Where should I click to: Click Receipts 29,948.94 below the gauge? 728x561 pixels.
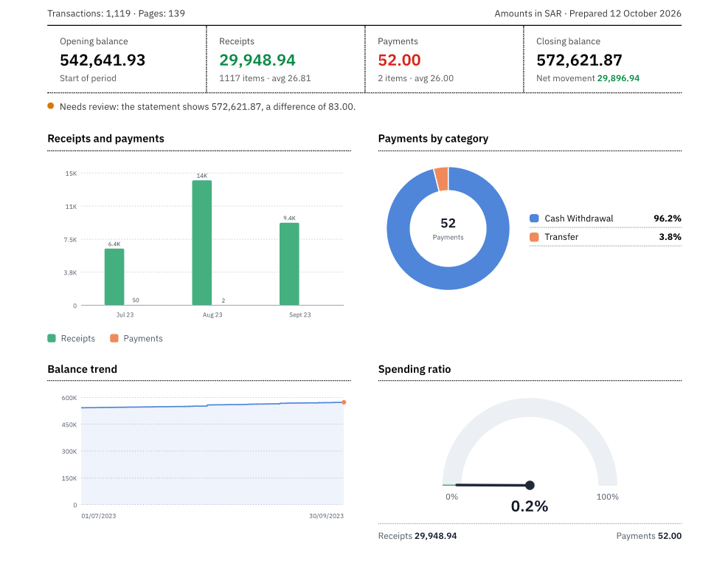pos(417,536)
